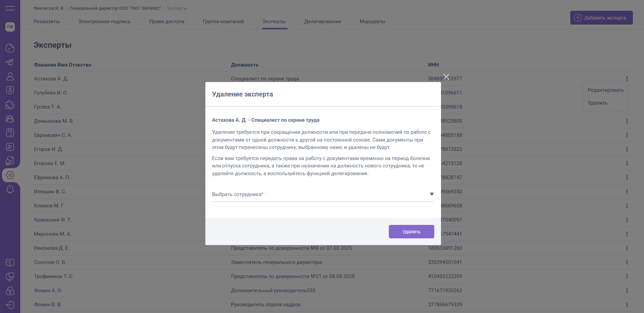The image size is (644, 313).
Task: Switch to the 'Делегирование' tab
Action: click(x=323, y=22)
